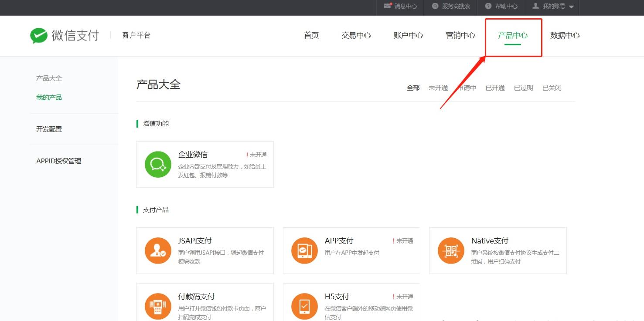Screen dimensions: 644x321
Task: Open the 企业微信 product title
Action: (193, 155)
